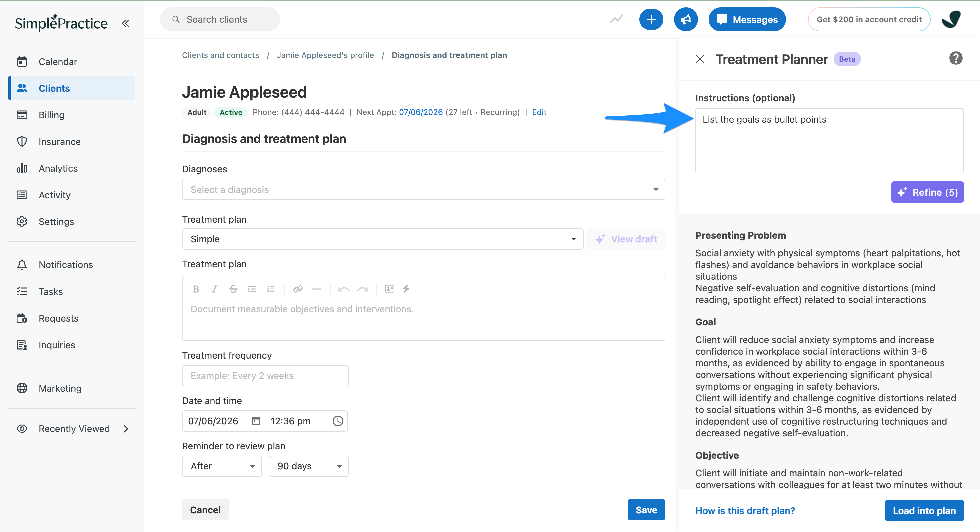Screen dimensions: 980x532
Task: Click the Treatment frequency field
Action: point(265,376)
